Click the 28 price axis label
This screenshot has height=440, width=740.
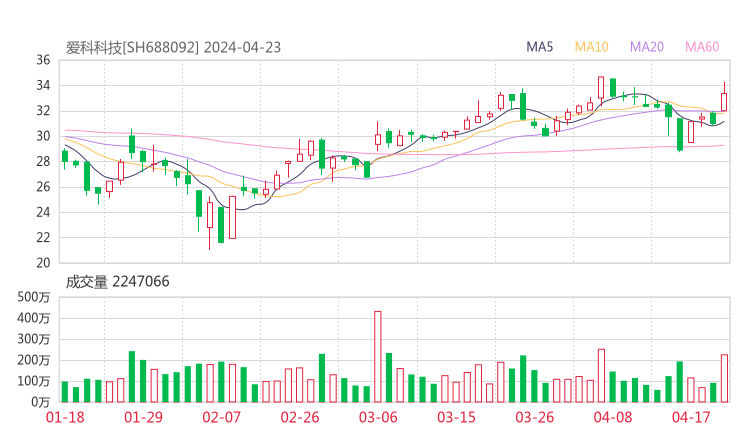[x=43, y=161]
